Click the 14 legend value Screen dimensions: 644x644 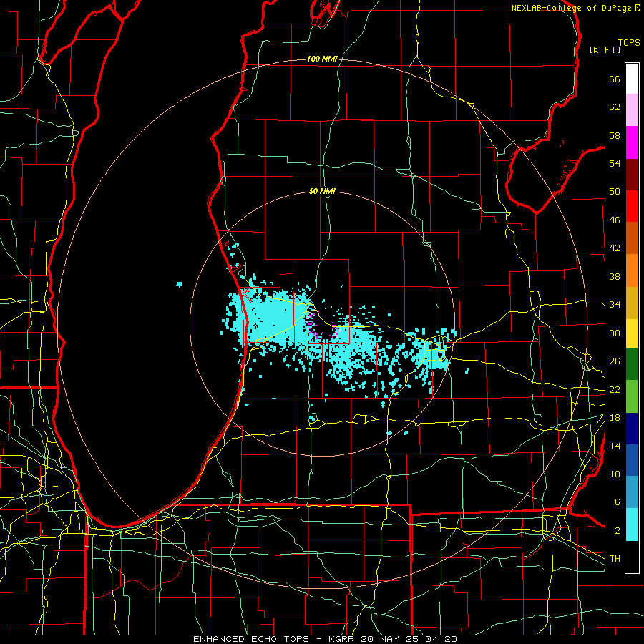[615, 446]
